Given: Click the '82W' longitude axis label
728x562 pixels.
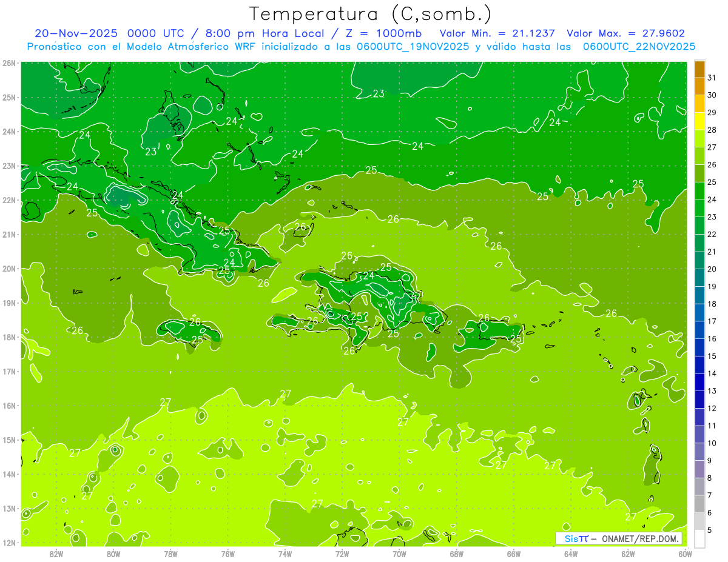Looking at the screenshot, I should click(x=56, y=553).
